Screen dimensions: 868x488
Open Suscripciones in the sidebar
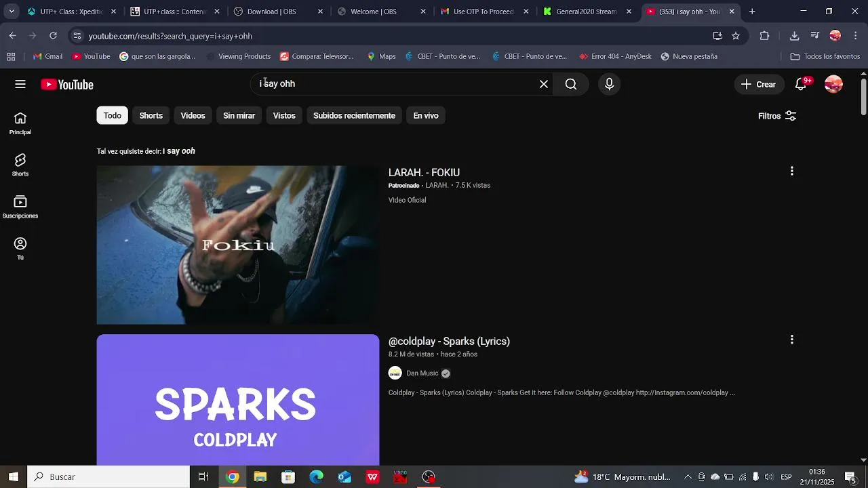point(20,207)
